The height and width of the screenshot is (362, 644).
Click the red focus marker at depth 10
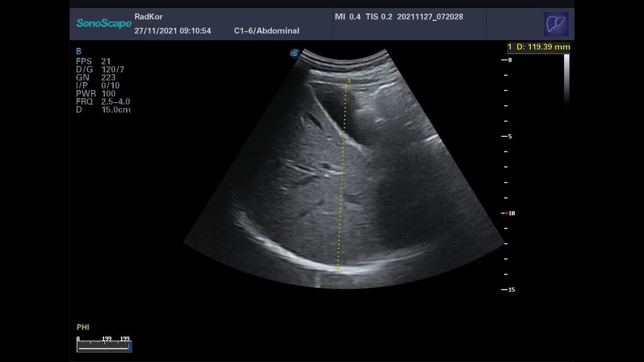[x=507, y=213]
